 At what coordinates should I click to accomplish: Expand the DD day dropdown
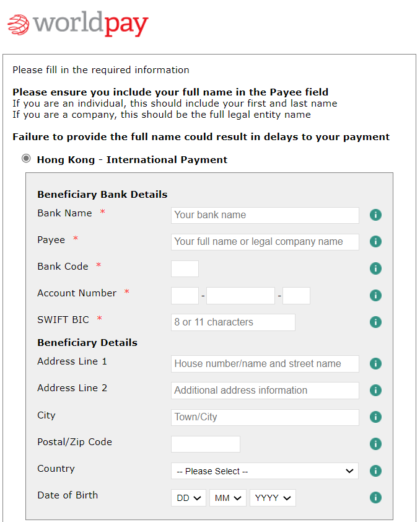(188, 498)
